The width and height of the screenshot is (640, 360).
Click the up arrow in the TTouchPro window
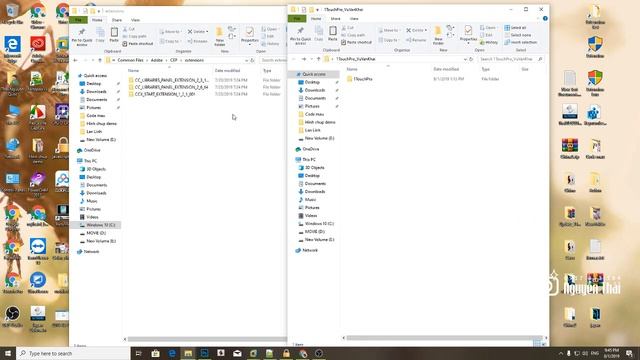pos(318,59)
